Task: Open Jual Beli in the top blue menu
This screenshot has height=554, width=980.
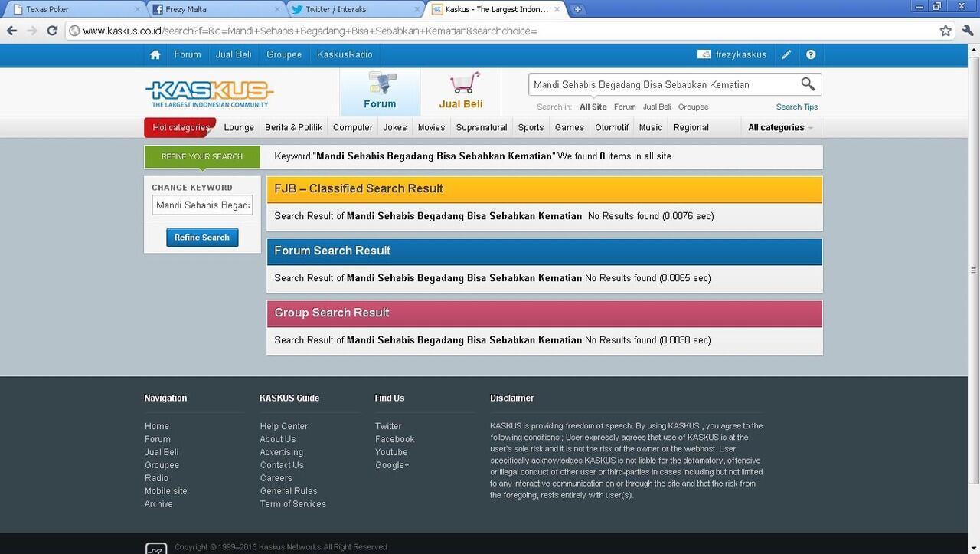Action: (234, 55)
